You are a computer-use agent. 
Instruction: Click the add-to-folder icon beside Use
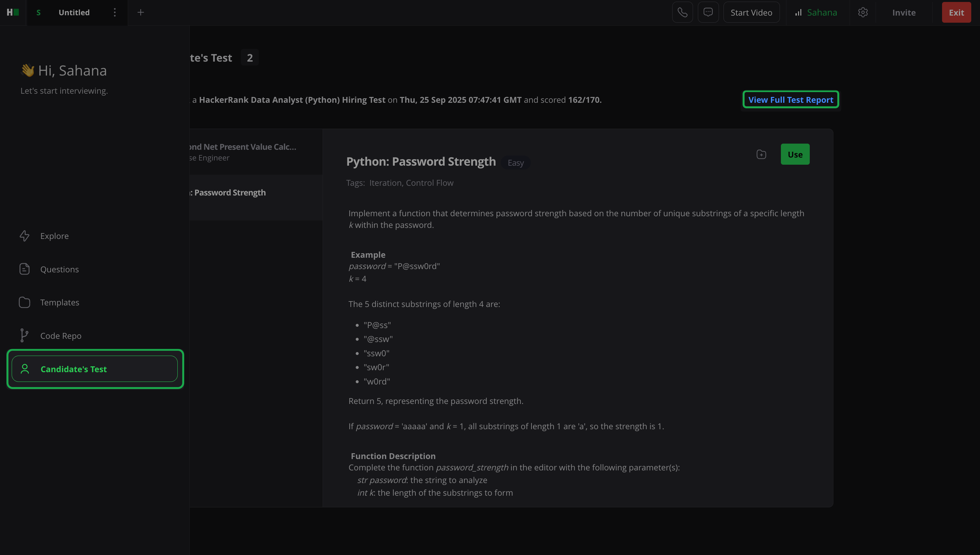point(761,154)
